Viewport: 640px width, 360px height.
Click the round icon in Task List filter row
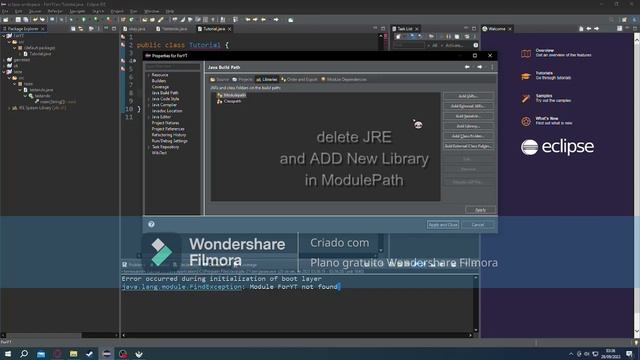coord(476,45)
